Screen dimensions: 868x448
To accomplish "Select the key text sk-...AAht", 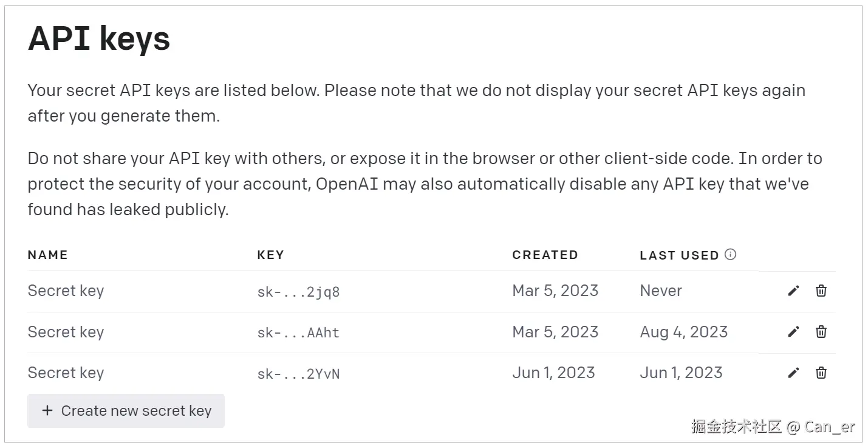I will pos(298,333).
